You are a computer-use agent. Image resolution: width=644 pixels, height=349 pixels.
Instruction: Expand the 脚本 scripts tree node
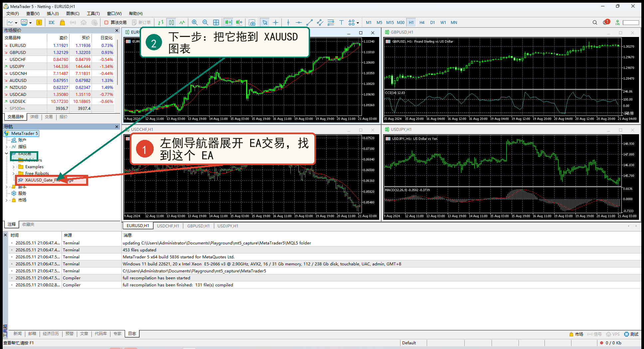tap(7, 187)
